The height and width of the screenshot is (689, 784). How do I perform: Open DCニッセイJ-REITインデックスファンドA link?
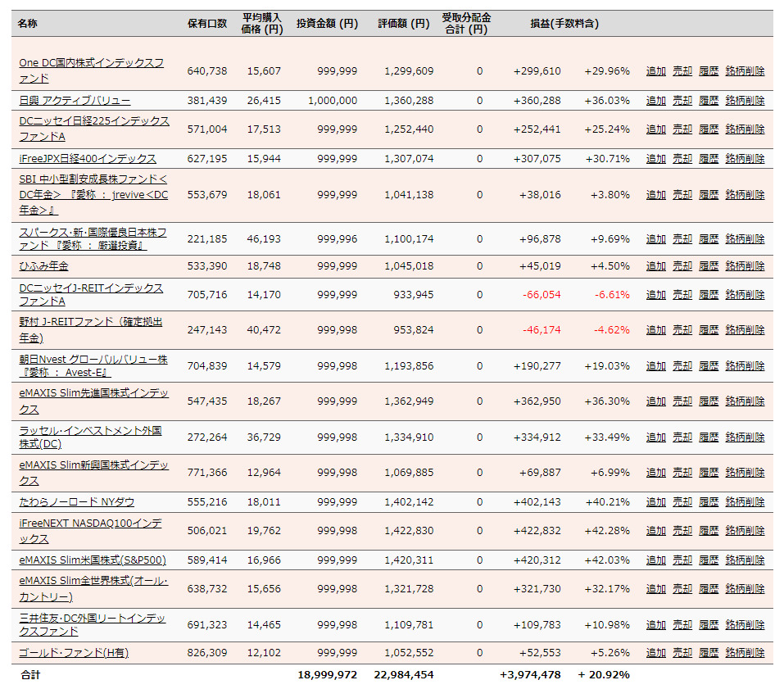tap(91, 294)
